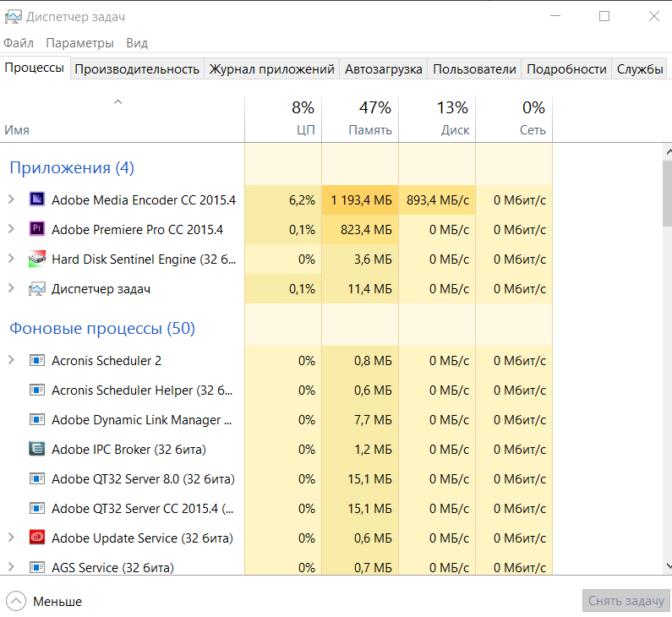Sort by the ЦП column header
The width and height of the screenshot is (672, 617).
[283, 119]
